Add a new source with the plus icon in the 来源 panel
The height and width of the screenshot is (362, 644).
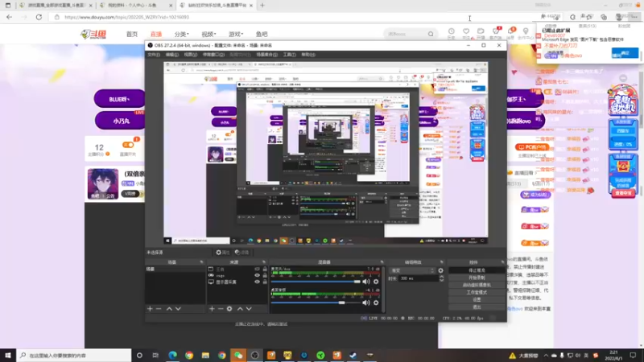(212, 309)
